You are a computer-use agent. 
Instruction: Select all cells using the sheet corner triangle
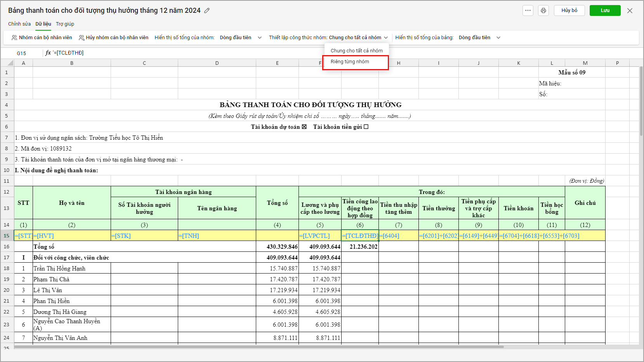pyautogui.click(x=10, y=63)
